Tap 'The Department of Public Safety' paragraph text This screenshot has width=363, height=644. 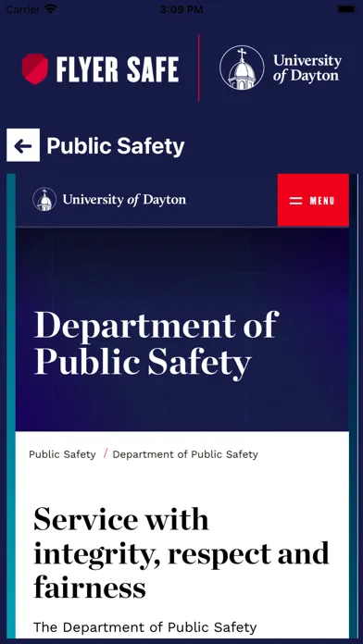tap(145, 627)
